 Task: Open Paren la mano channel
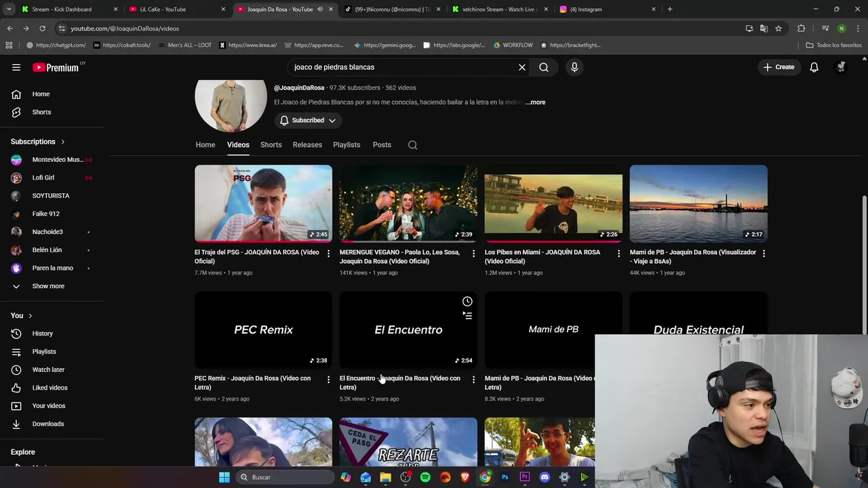(52, 268)
